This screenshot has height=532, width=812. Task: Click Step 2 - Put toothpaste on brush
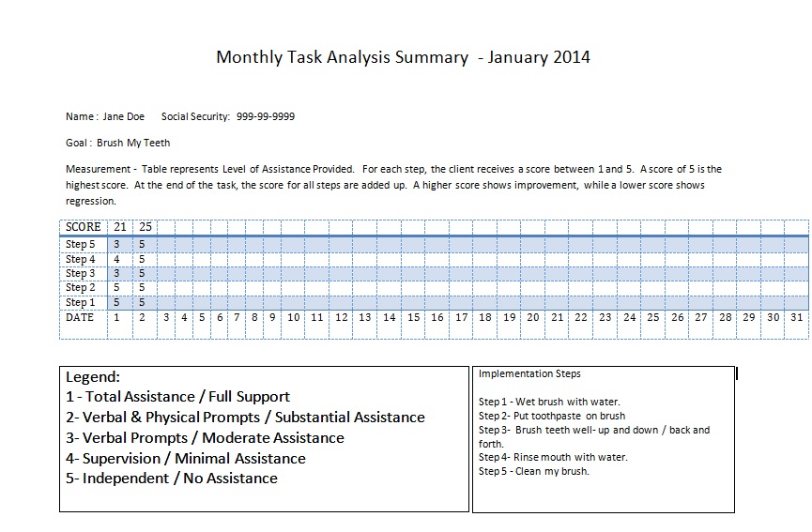(552, 416)
